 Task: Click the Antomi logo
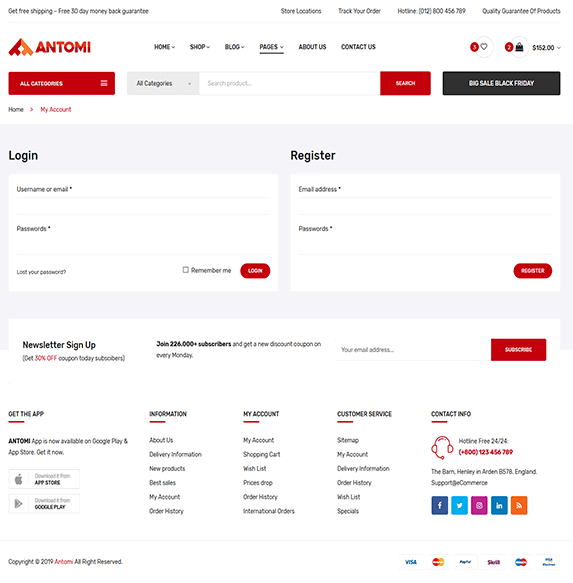(49, 47)
